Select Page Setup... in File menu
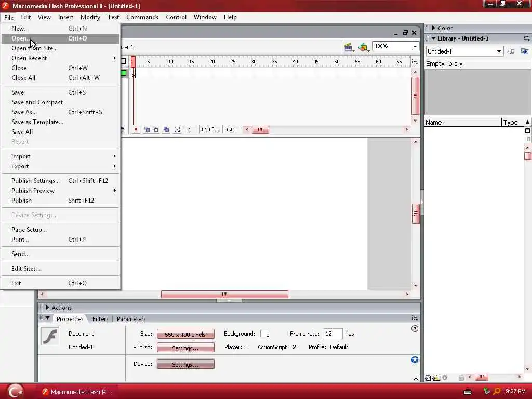532x399 pixels. (60, 230)
